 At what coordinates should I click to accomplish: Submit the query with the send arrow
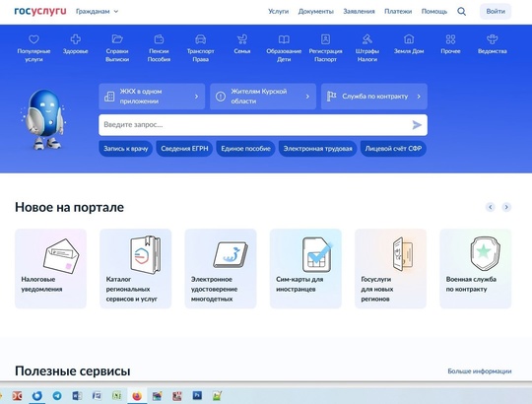coord(417,125)
